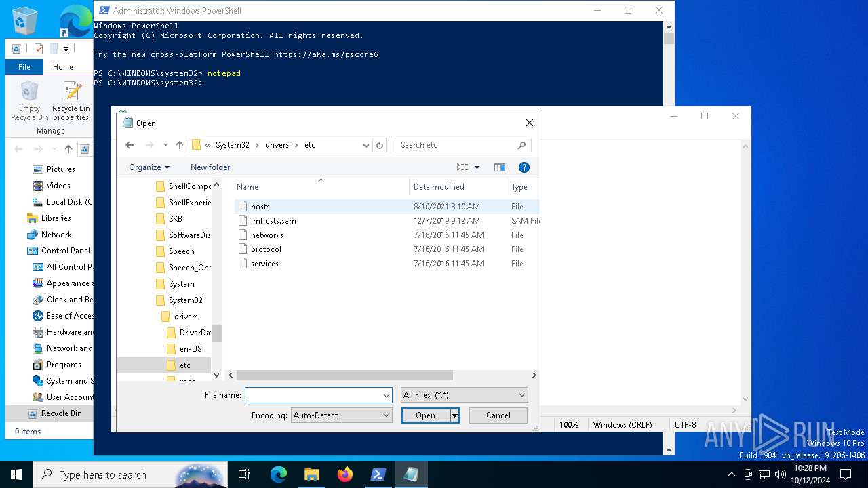Image resolution: width=868 pixels, height=488 pixels.
Task: Select the System32 folder in tree
Action: point(185,300)
